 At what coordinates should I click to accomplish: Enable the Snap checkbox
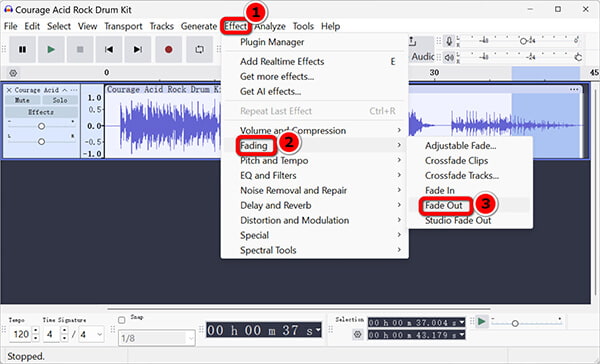122,320
